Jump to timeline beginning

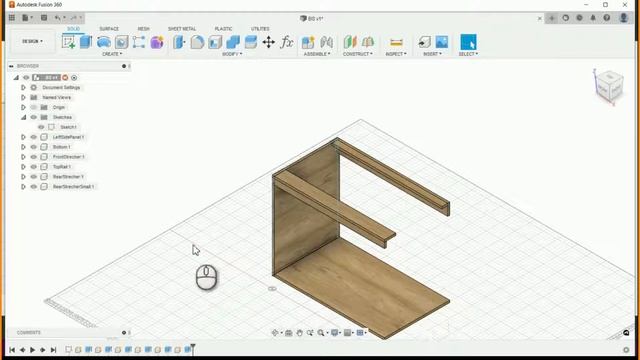click(12, 350)
